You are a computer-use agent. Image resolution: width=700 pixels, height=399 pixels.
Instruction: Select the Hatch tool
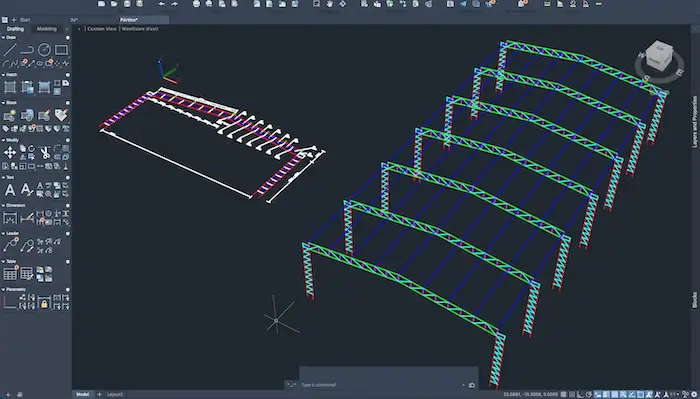coord(10,87)
